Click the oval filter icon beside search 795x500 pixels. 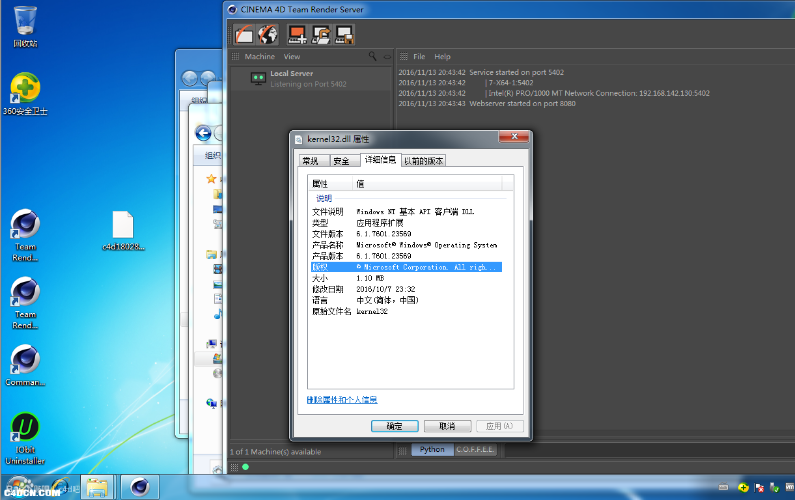pos(387,57)
